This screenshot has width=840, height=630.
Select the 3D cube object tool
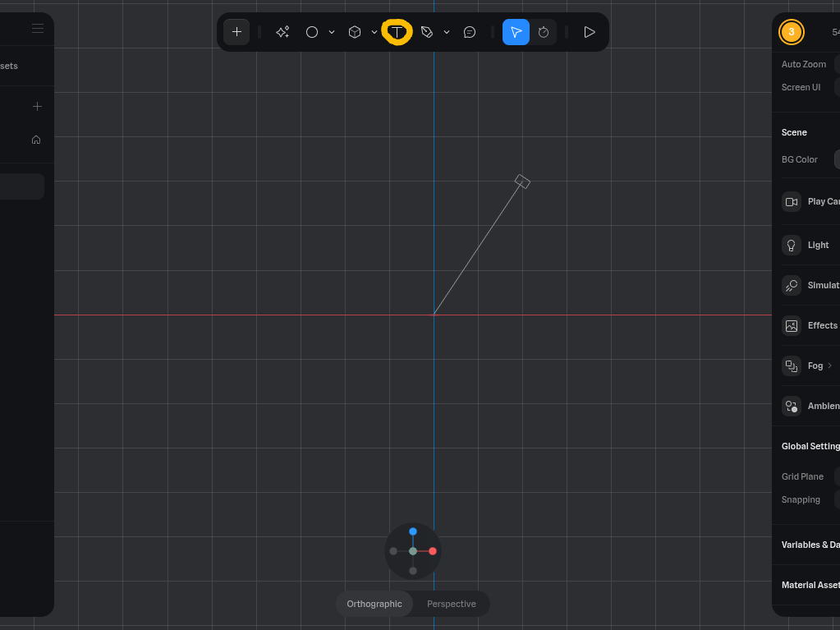[x=355, y=32]
